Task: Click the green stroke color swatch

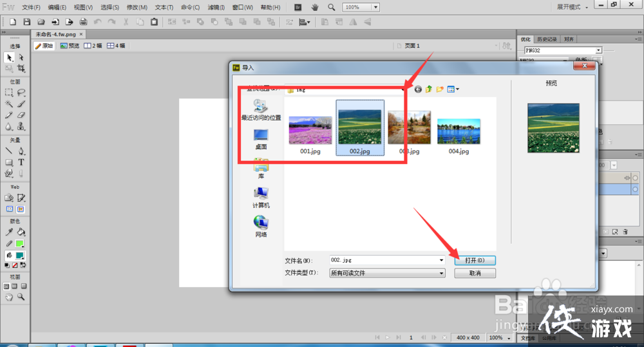Action: pos(20,244)
